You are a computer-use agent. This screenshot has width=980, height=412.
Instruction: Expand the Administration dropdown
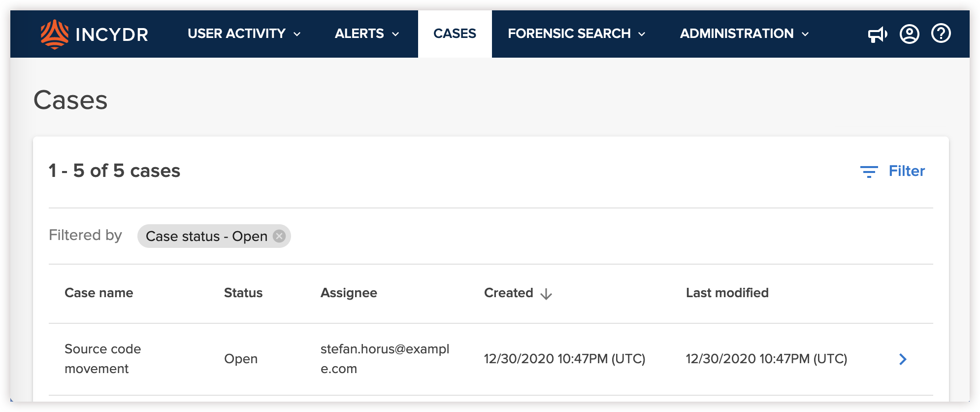(x=744, y=34)
